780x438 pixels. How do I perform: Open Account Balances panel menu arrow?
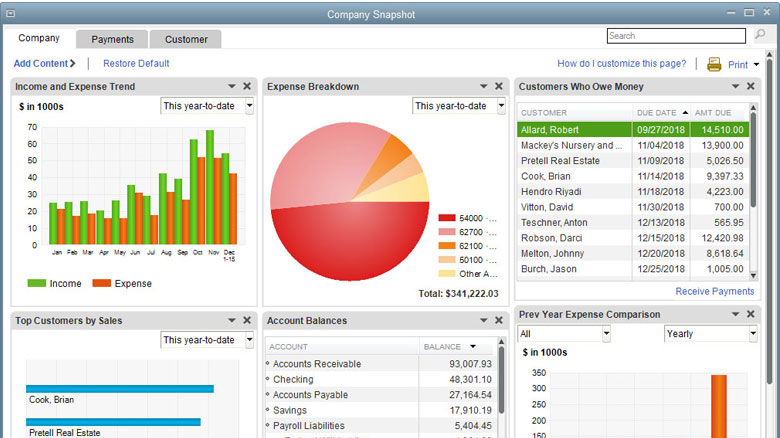pos(484,320)
